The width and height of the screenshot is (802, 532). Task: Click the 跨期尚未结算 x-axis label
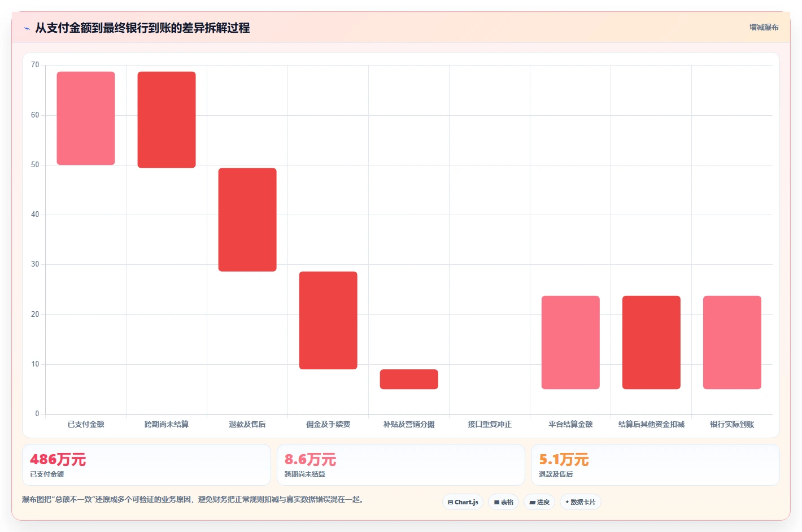tap(167, 424)
